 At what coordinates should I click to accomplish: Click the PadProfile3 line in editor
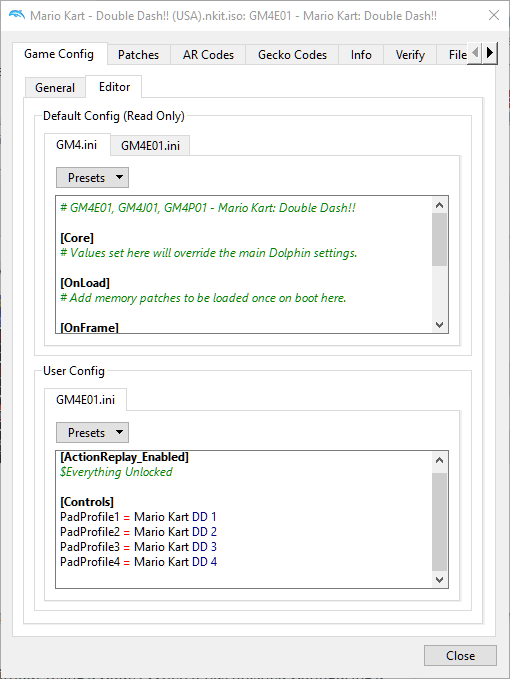pos(139,547)
